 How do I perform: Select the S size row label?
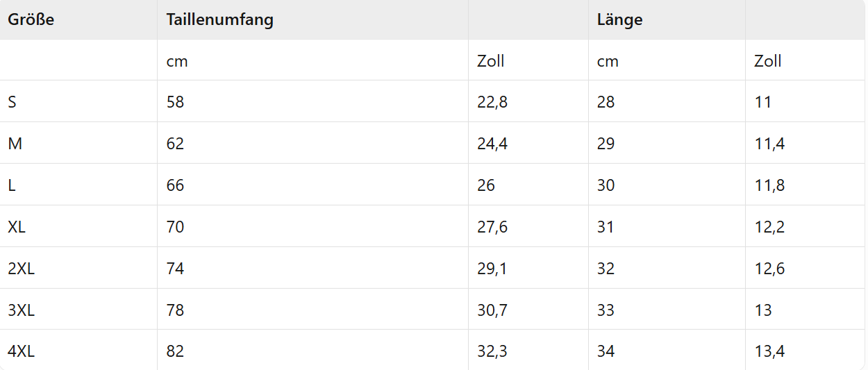pyautogui.click(x=12, y=102)
